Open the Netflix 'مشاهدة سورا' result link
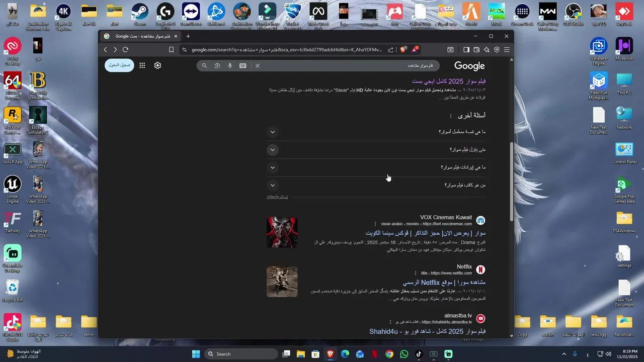This screenshot has width=644, height=362. pos(444,283)
